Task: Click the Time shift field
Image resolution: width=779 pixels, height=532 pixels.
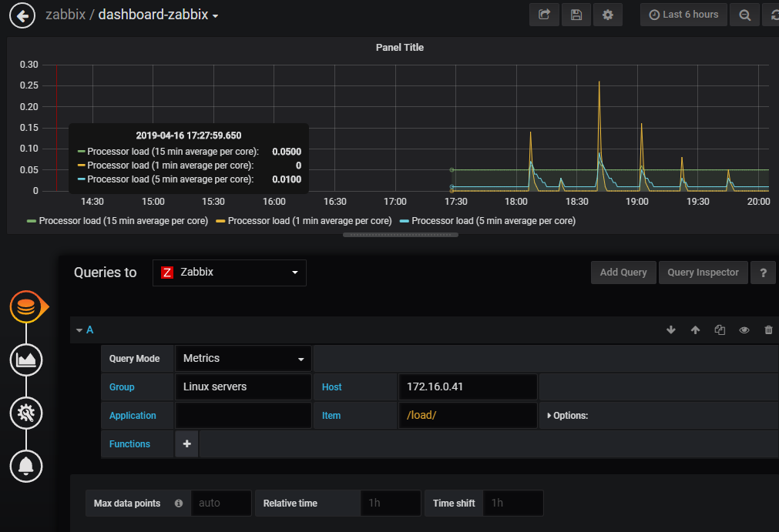Action: [513, 504]
